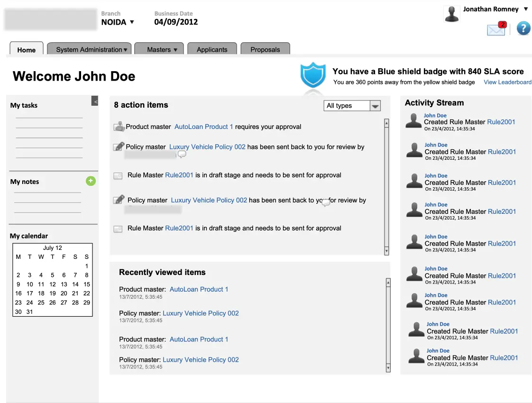
Task: Click the AutoLoan Product approval item icon
Action: pos(119,127)
